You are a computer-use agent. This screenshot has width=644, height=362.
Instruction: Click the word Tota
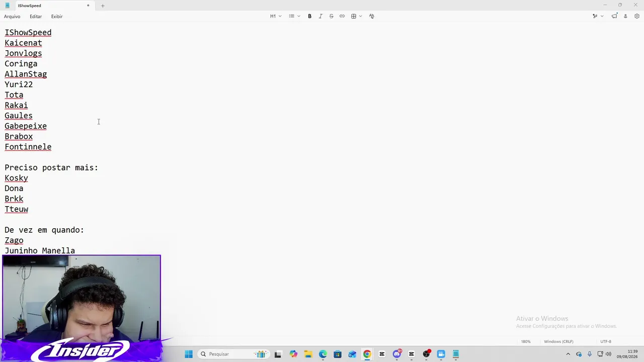[x=14, y=95]
